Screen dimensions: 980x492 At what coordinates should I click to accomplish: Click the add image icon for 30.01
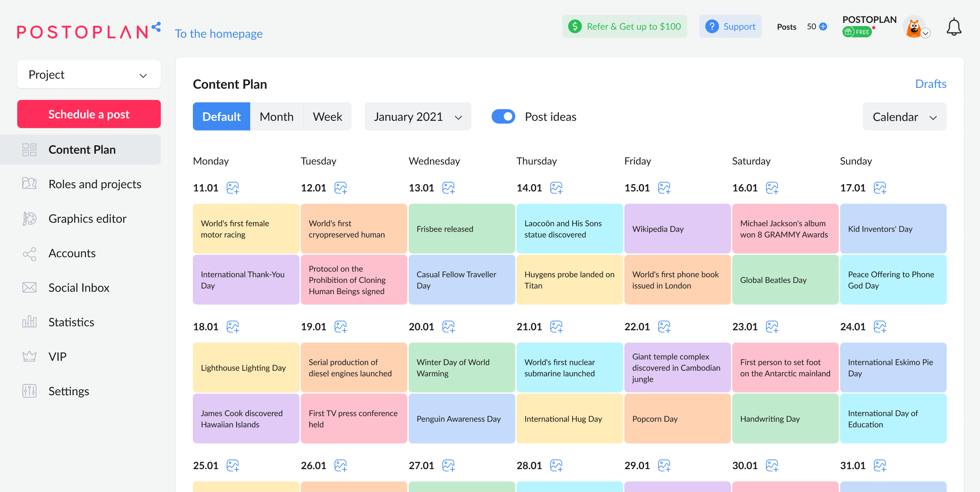pyautogui.click(x=772, y=466)
